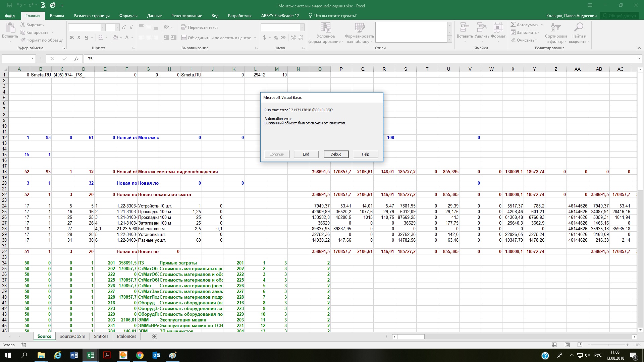Click the zoom slider in status bar
The width and height of the screenshot is (644, 362).
click(608, 345)
